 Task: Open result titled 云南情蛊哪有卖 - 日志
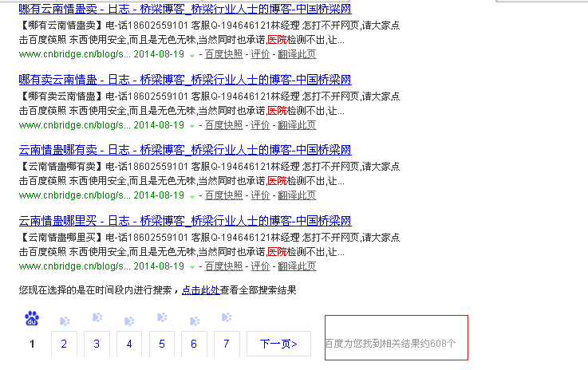185,150
